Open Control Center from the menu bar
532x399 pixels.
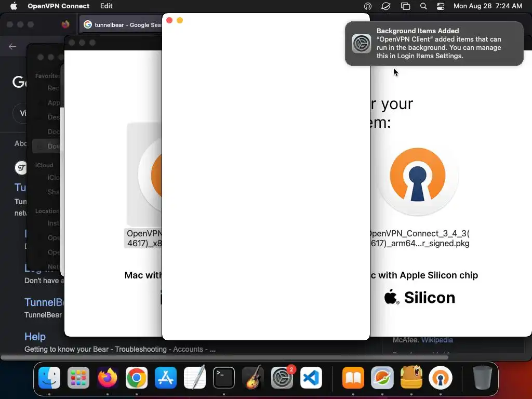(x=441, y=6)
